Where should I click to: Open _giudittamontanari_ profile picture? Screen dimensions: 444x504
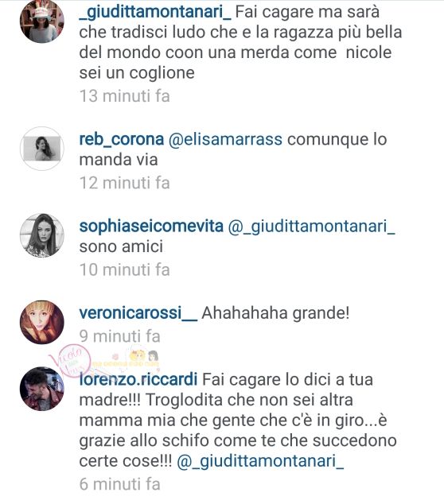pos(42,21)
